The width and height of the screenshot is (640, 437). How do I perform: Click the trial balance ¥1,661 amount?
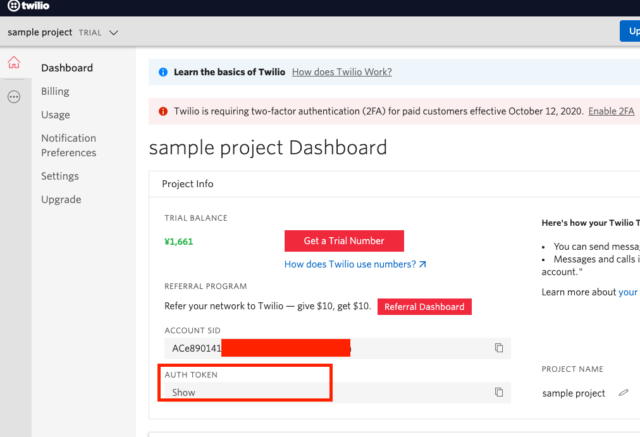pos(178,242)
